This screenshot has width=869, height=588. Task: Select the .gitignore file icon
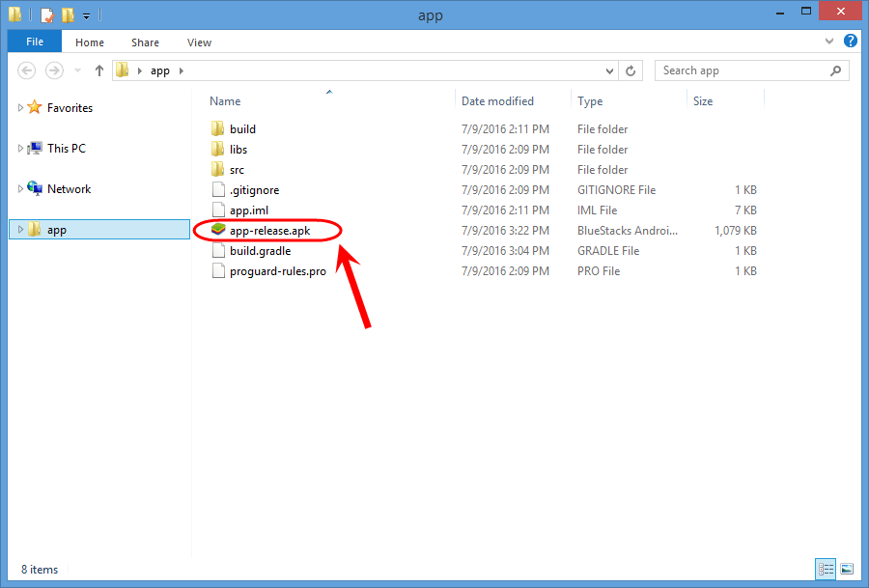[218, 189]
